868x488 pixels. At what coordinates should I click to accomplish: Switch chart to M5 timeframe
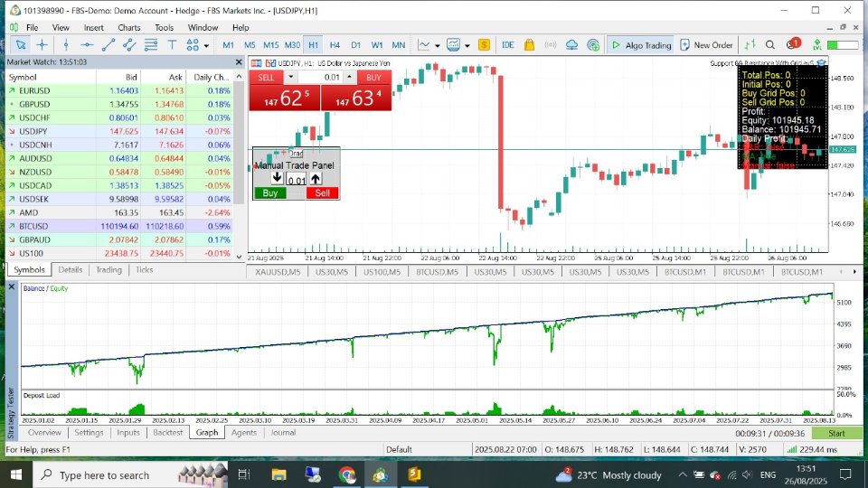(250, 45)
